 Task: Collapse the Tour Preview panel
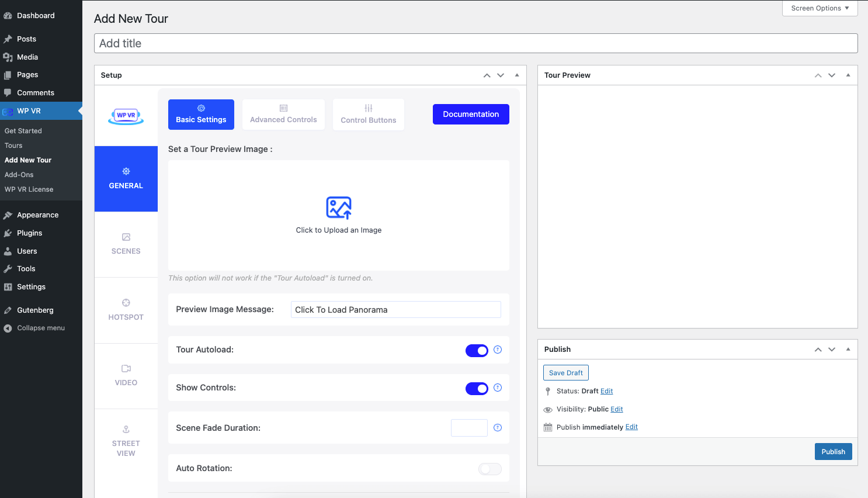point(848,75)
